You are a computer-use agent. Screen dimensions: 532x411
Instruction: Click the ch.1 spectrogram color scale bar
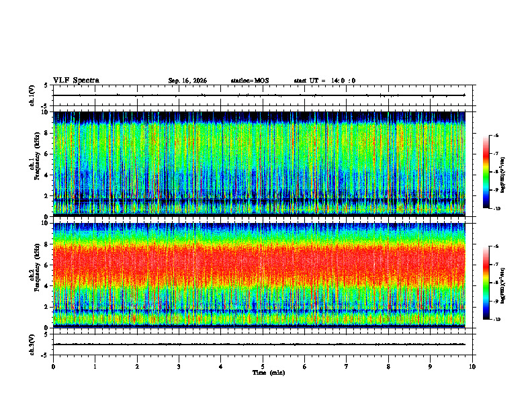486,172
